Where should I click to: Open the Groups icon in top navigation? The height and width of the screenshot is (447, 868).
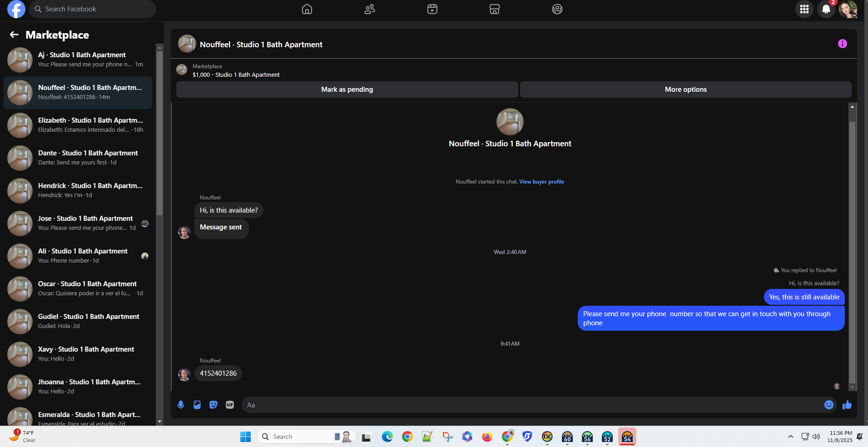(x=557, y=9)
